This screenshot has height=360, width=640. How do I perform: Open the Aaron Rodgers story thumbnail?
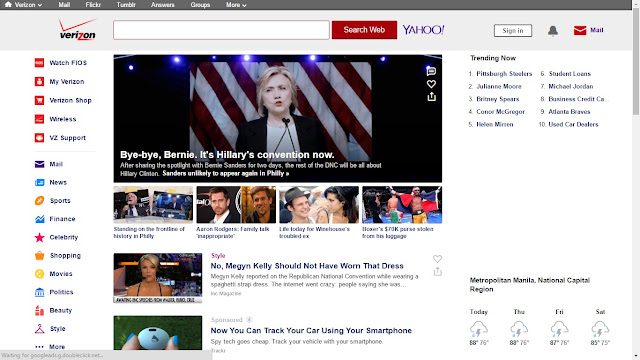click(236, 205)
